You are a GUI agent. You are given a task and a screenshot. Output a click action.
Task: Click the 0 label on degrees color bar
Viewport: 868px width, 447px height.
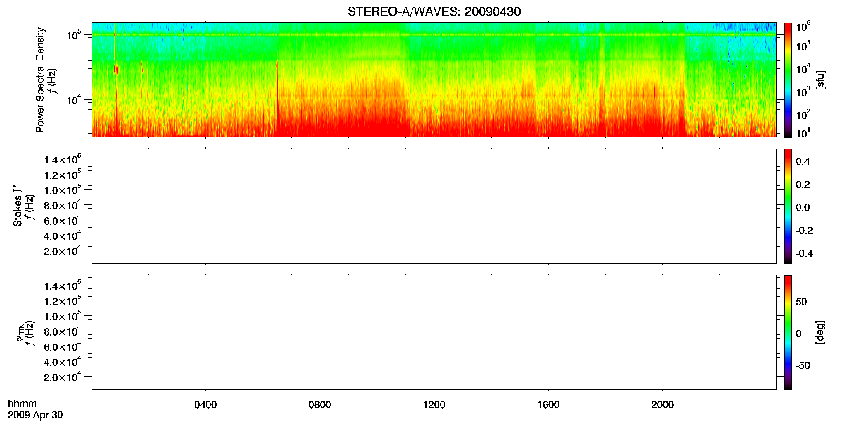point(798,333)
